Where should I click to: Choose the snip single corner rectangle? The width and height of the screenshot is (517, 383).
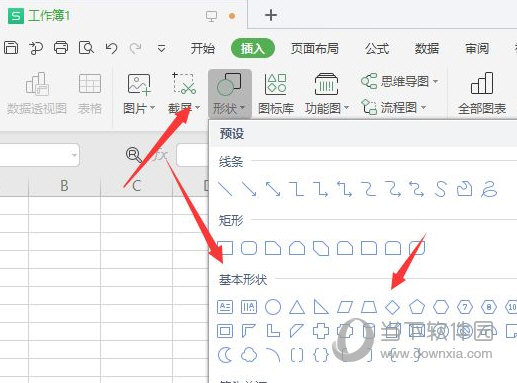(x=273, y=248)
